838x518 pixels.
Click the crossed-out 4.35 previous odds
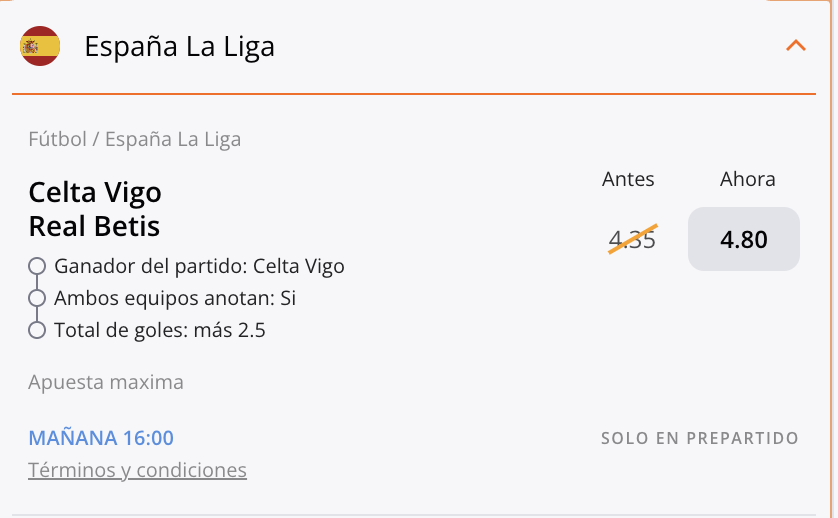click(x=632, y=240)
